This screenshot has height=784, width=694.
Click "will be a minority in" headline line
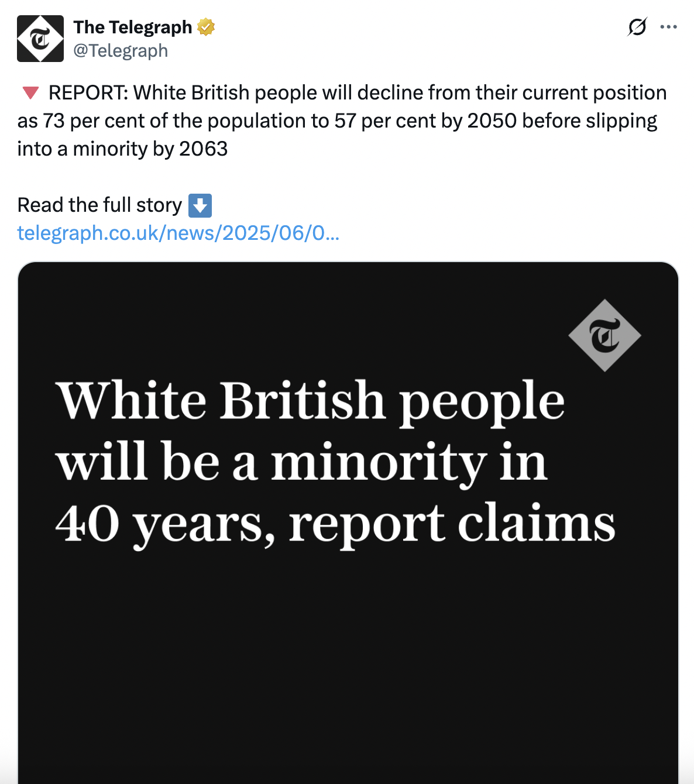302,462
